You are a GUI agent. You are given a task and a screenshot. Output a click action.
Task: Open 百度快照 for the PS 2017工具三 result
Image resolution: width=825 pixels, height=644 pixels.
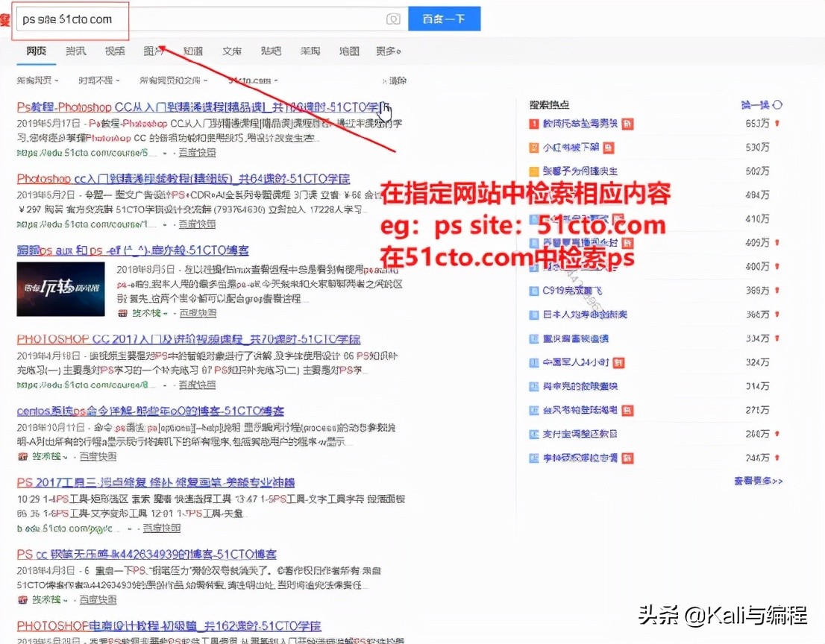click(x=162, y=528)
